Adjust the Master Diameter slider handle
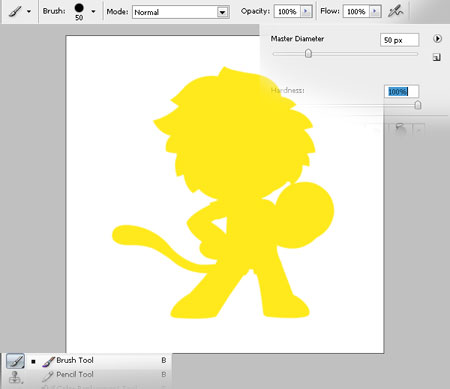Image resolution: width=450 pixels, height=389 pixels. [x=308, y=53]
